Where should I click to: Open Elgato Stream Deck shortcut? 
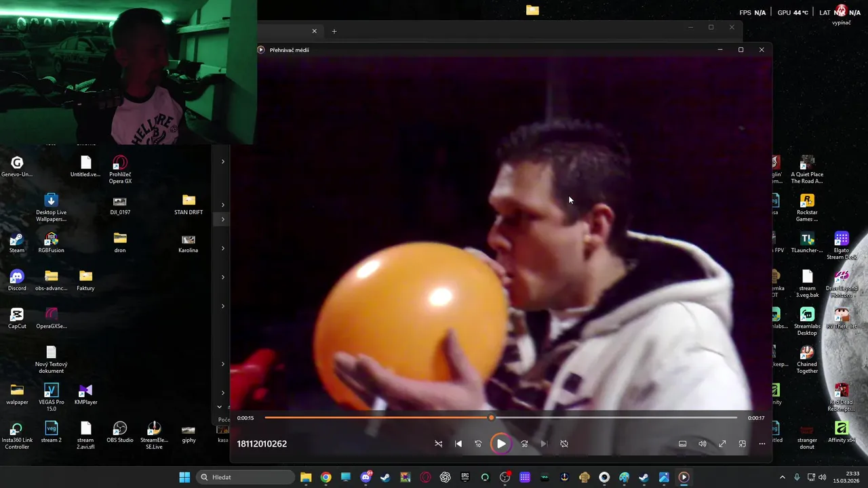point(842,245)
